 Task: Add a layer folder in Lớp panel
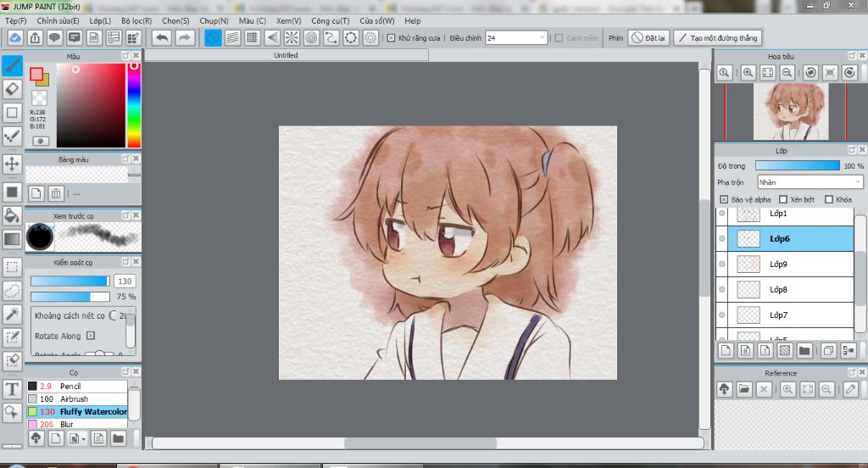(804, 351)
